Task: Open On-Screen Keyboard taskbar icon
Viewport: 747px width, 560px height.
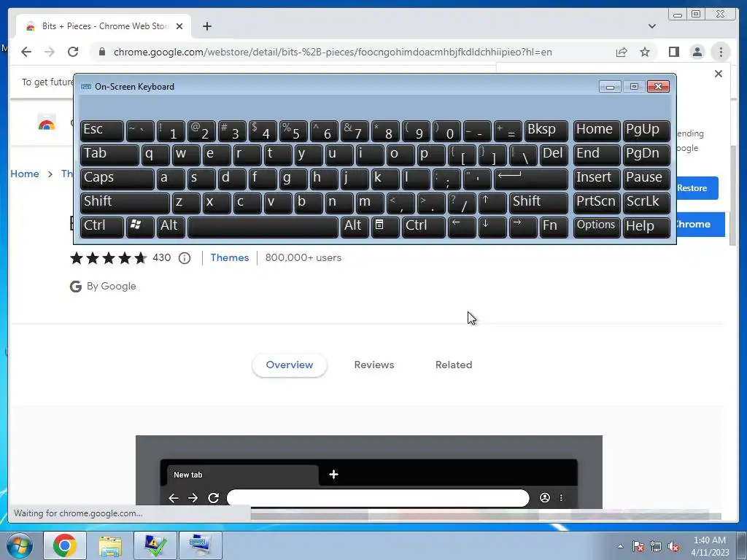Action: pos(201,545)
